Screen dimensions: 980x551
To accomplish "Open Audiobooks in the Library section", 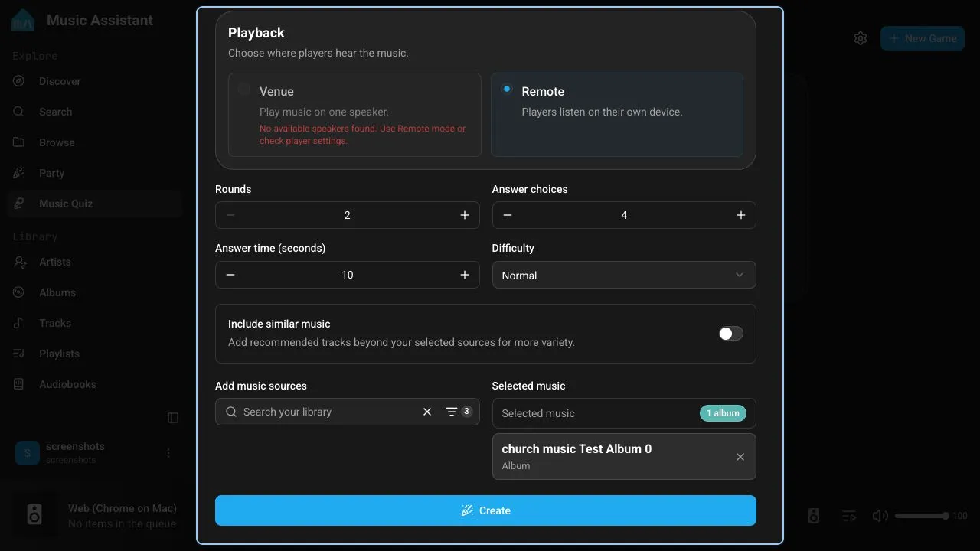I will pos(95,384).
